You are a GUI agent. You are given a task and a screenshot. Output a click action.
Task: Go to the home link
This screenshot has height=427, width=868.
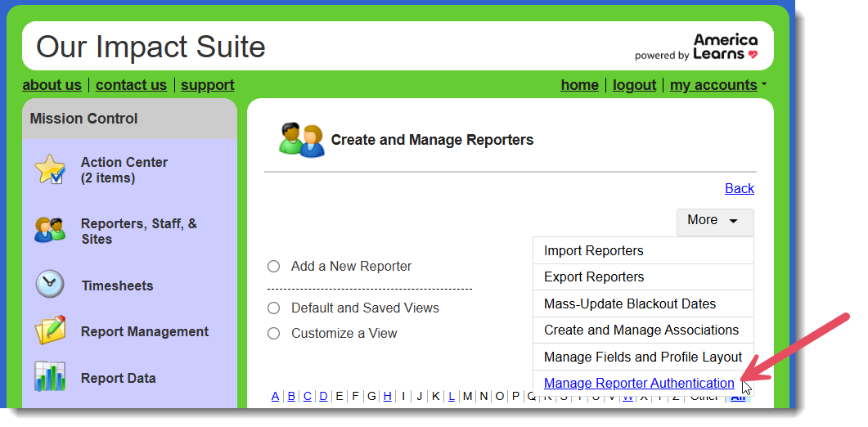coord(579,85)
